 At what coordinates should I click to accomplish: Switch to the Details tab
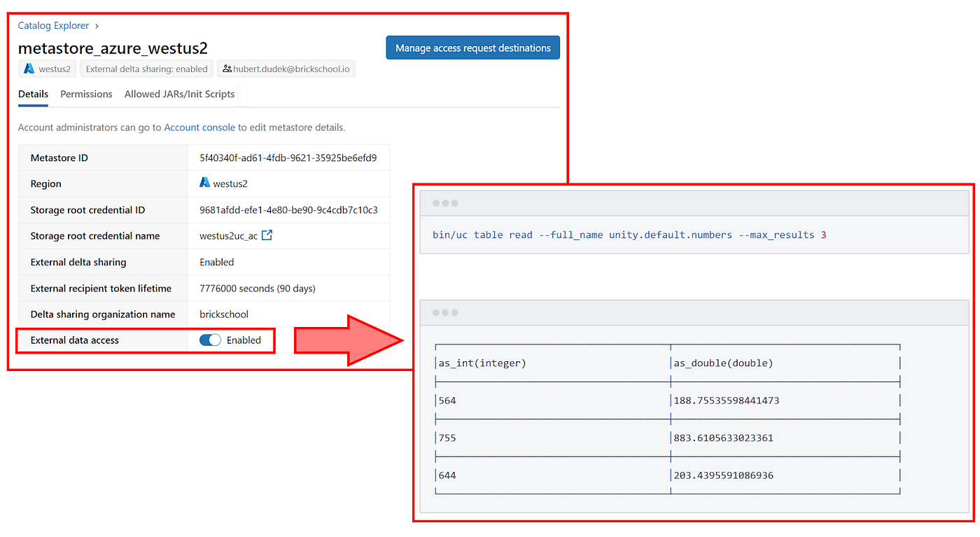(33, 94)
